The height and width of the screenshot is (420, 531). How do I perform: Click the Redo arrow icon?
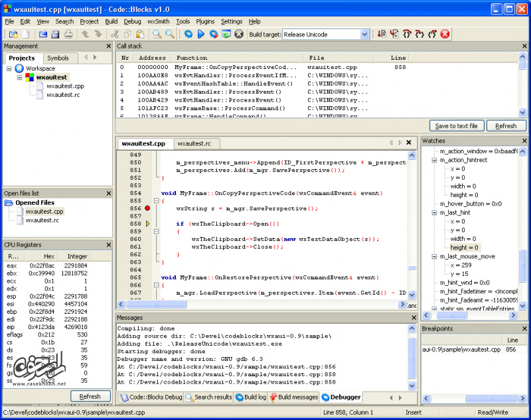(x=98, y=35)
